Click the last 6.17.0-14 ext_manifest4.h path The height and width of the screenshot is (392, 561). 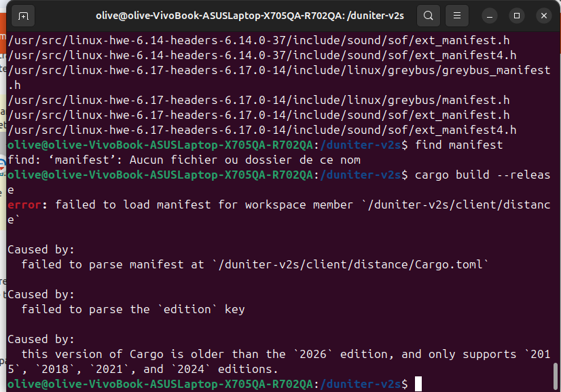pyautogui.click(x=261, y=130)
